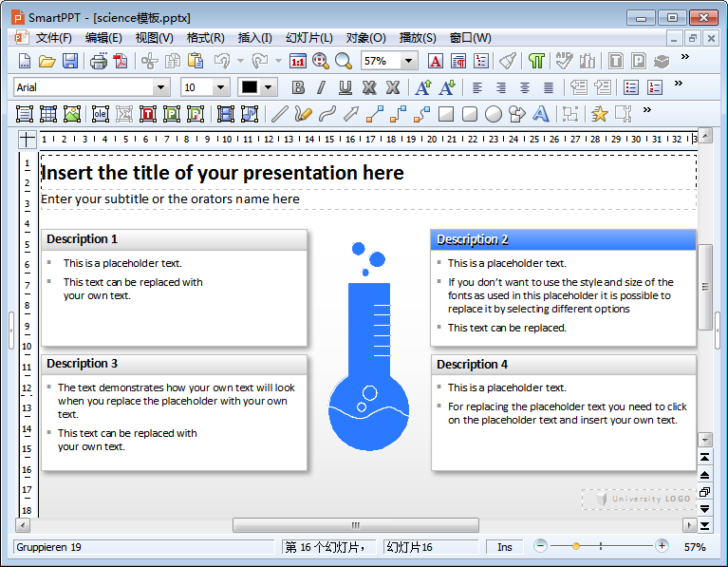This screenshot has height=567, width=728.
Task: Open AutoShapes gallery icon
Action: point(516,114)
